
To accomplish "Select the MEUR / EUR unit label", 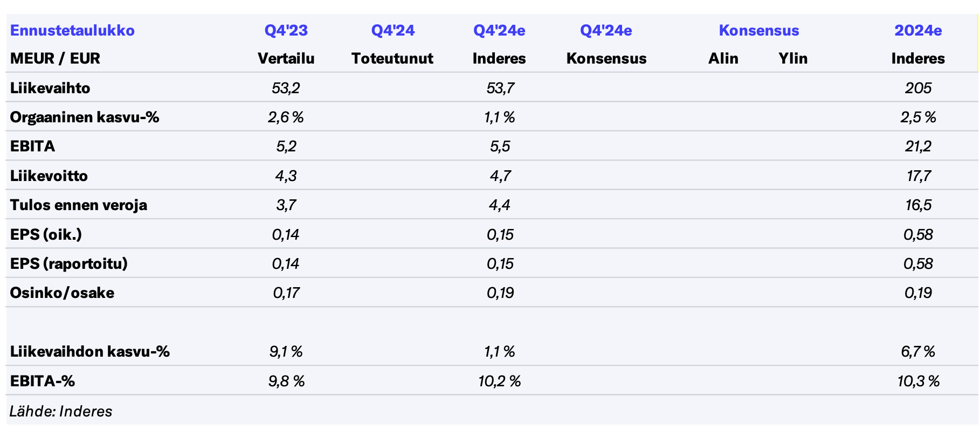I will 55,58.
